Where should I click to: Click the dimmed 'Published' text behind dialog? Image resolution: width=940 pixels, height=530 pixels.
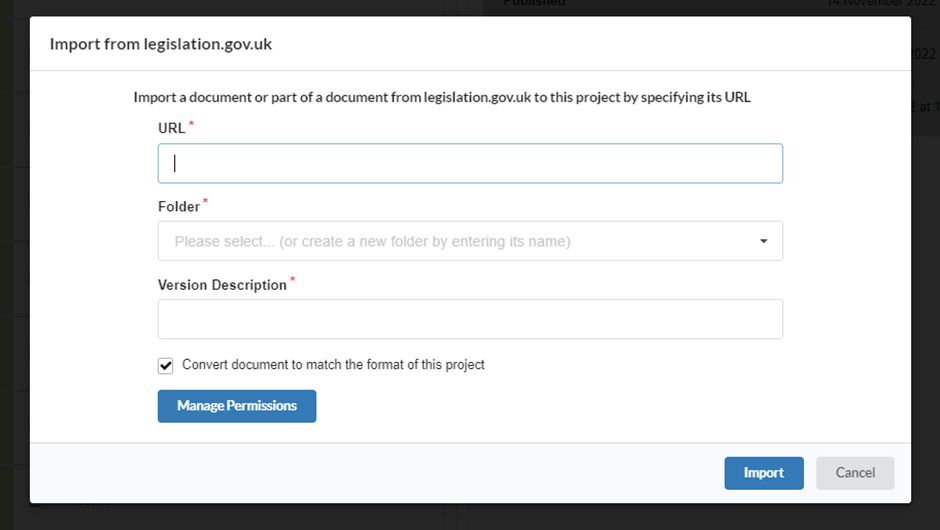pos(534,3)
